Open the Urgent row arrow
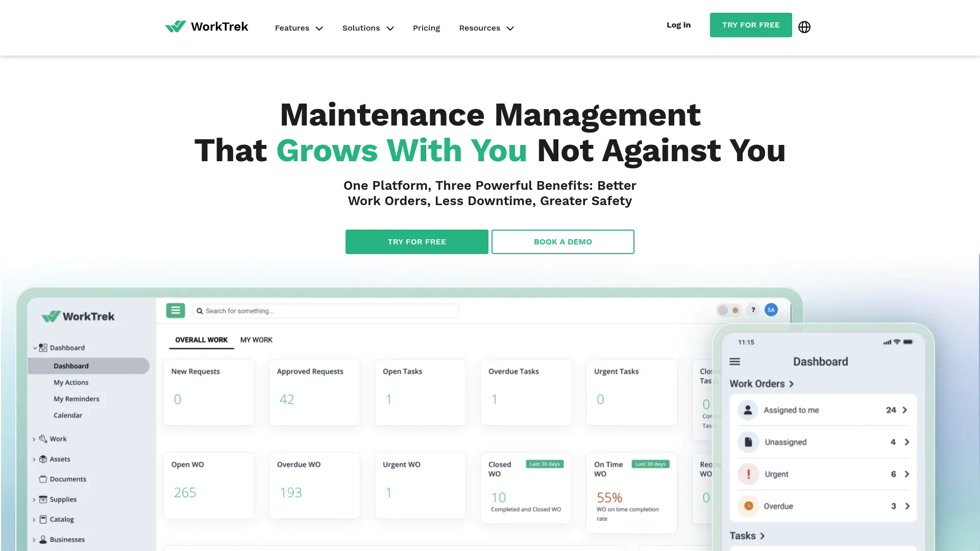Image resolution: width=980 pixels, height=551 pixels. tap(906, 474)
